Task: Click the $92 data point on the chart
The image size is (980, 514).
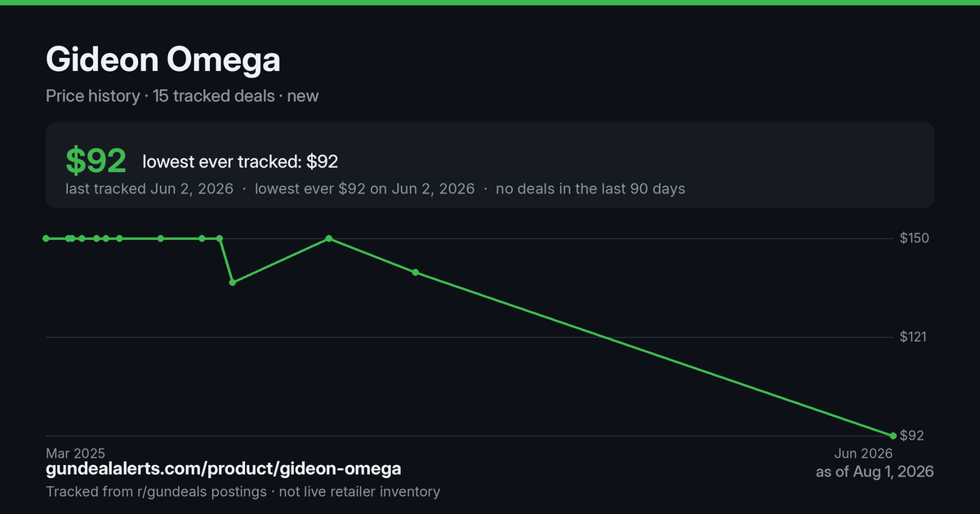Action: [x=893, y=436]
